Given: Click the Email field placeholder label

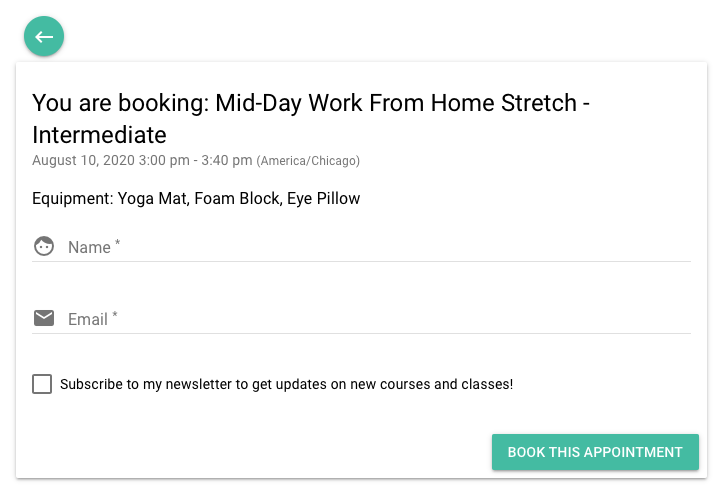Looking at the screenshot, I should tap(93, 319).
